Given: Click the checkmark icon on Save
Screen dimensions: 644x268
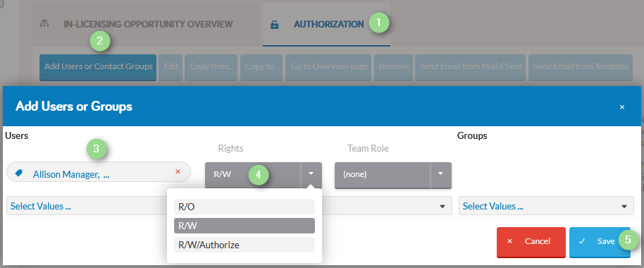Looking at the screenshot, I should (581, 241).
